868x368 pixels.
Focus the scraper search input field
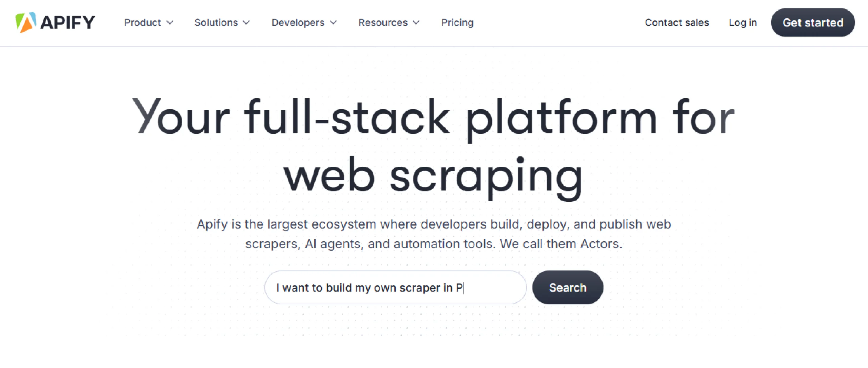[395, 287]
